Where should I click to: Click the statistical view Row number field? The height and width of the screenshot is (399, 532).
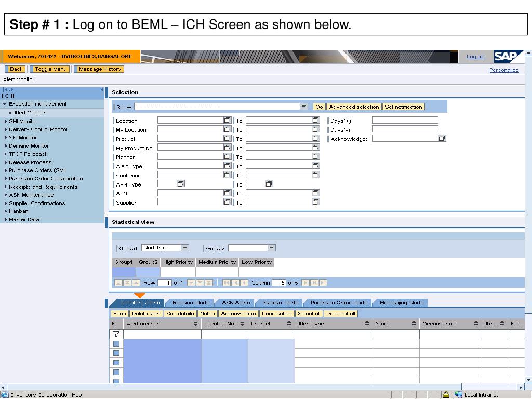point(165,283)
